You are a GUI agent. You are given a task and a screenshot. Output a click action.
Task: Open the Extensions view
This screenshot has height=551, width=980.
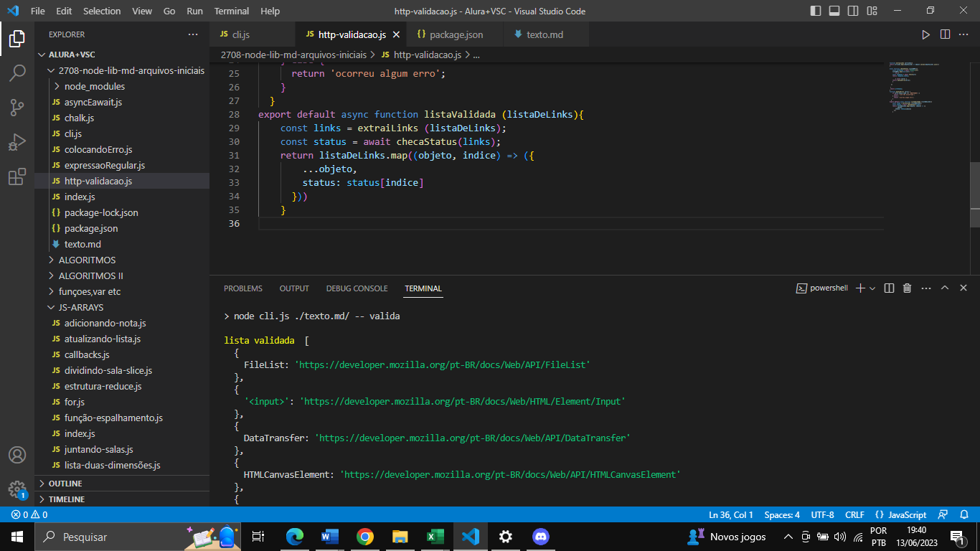17,176
